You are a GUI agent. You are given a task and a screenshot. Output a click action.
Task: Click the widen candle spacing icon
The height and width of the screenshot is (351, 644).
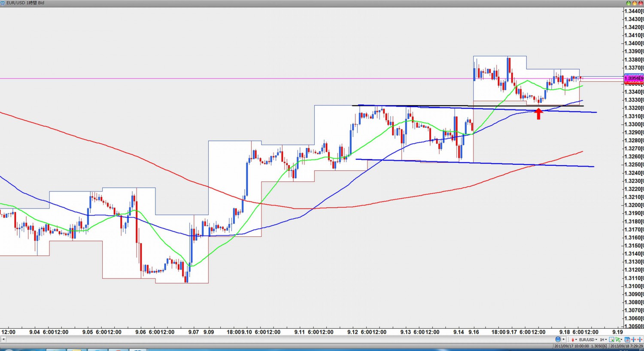coord(640,339)
